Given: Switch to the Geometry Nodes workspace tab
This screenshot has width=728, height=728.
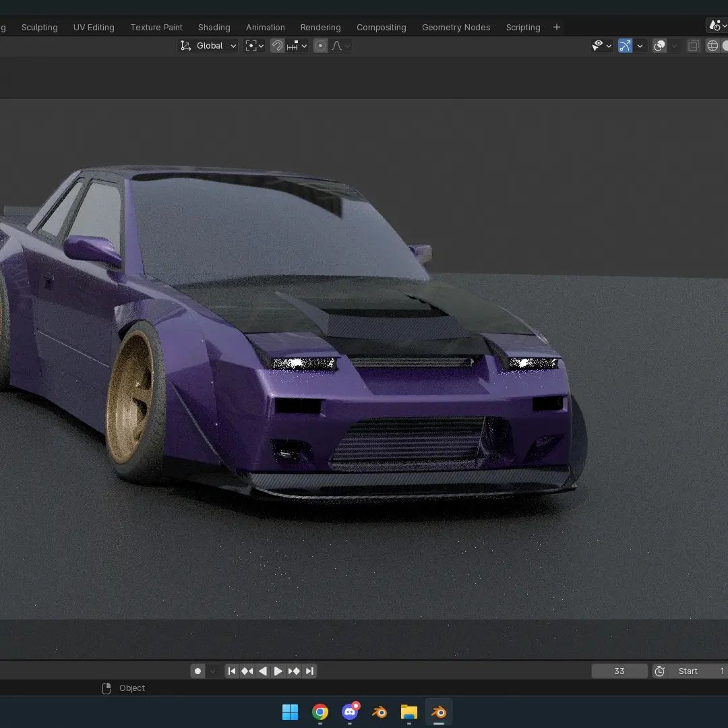Looking at the screenshot, I should tap(456, 27).
